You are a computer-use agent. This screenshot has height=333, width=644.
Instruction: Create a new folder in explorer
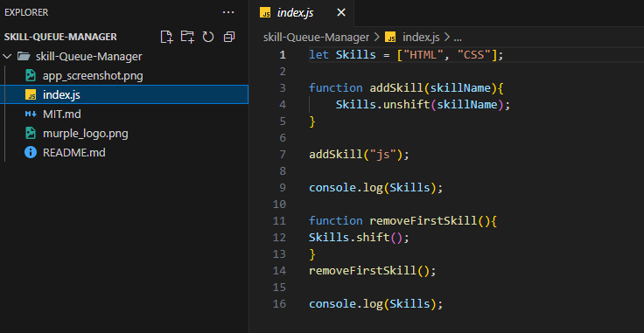coord(188,37)
